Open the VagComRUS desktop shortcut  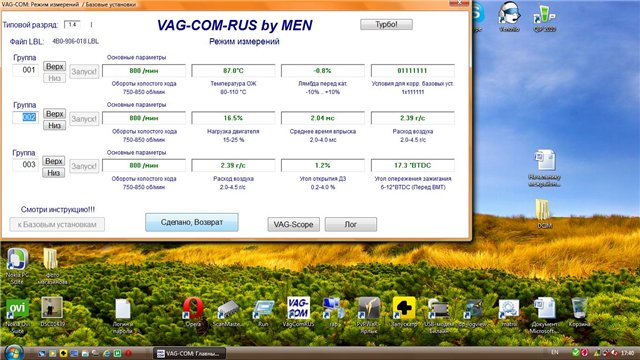[298, 311]
